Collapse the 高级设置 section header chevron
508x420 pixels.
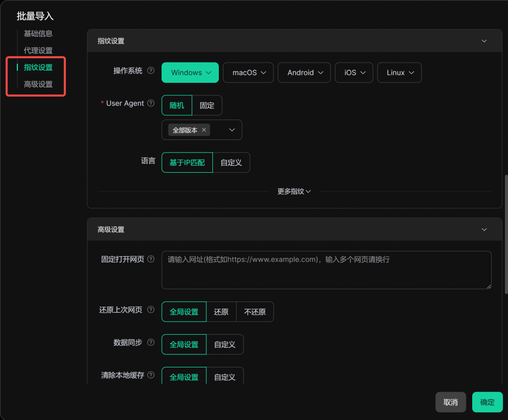(484, 230)
